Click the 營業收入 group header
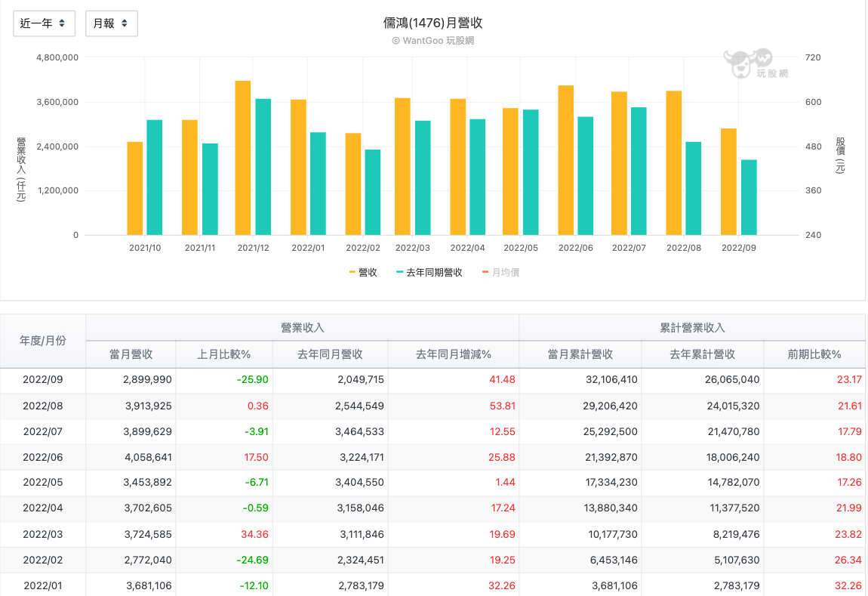 point(302,328)
